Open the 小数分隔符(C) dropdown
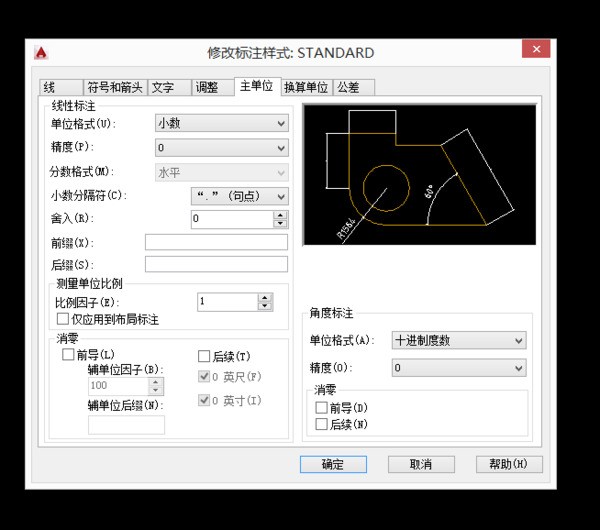 tap(240, 196)
